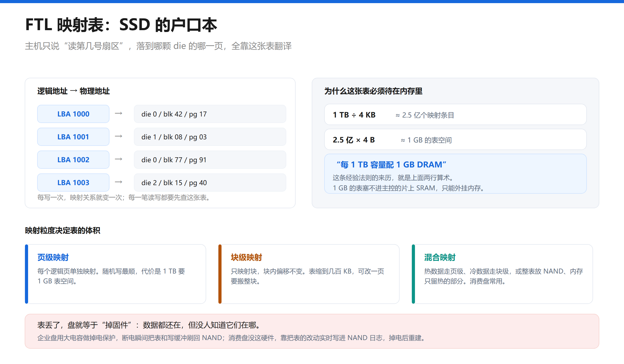Click the quote 每 1 TB 容量配 1 GB DRAM
This screenshot has height=364, width=624.
click(391, 165)
